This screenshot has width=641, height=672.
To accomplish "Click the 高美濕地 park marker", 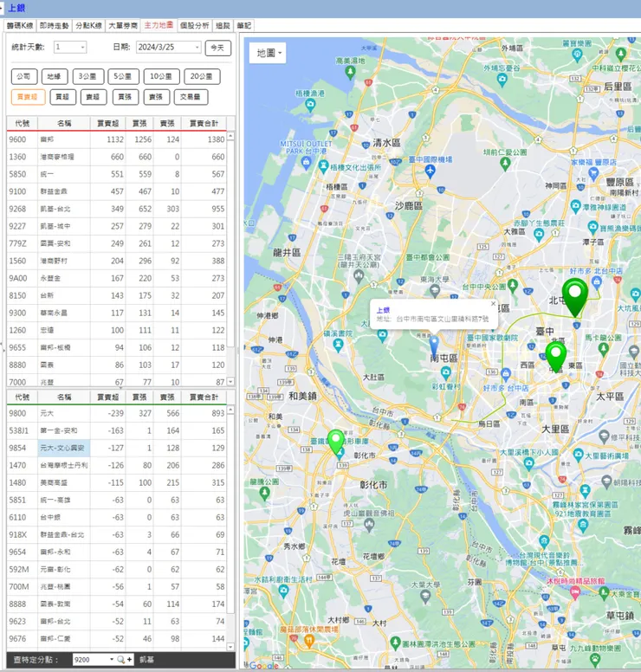I will click(x=350, y=73).
